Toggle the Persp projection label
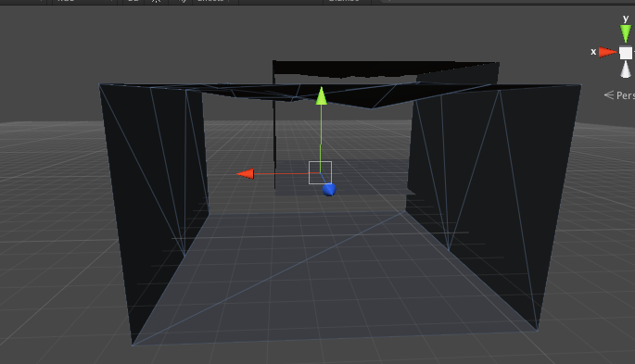635x364 pixels. [x=619, y=95]
